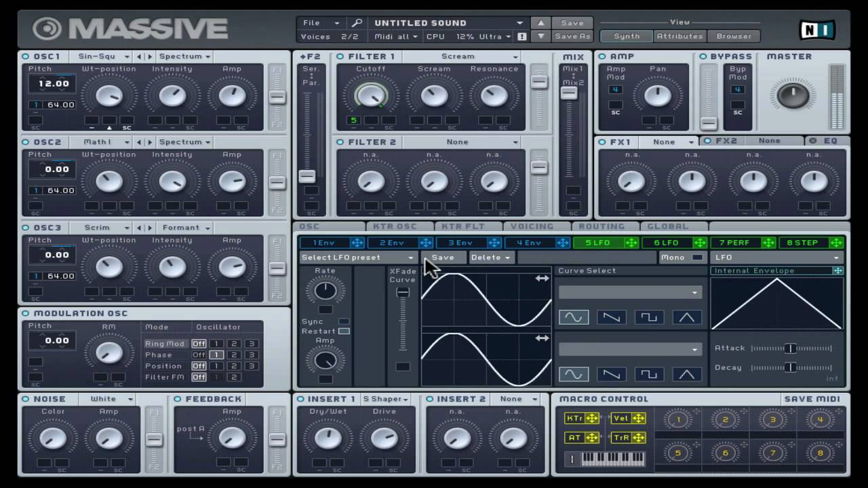Set Ring Mod to oscillator 2

[233, 344]
